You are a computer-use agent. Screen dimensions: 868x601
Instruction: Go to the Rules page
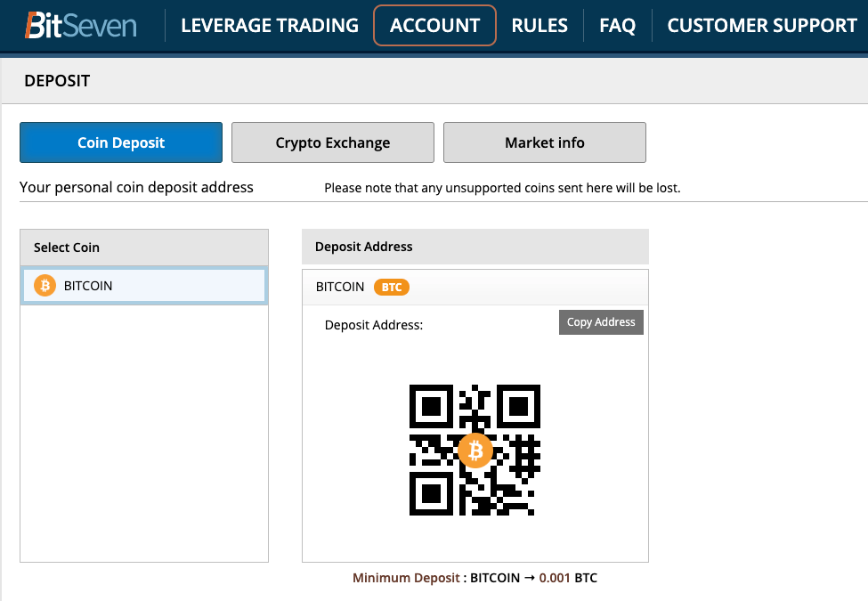pyautogui.click(x=539, y=26)
